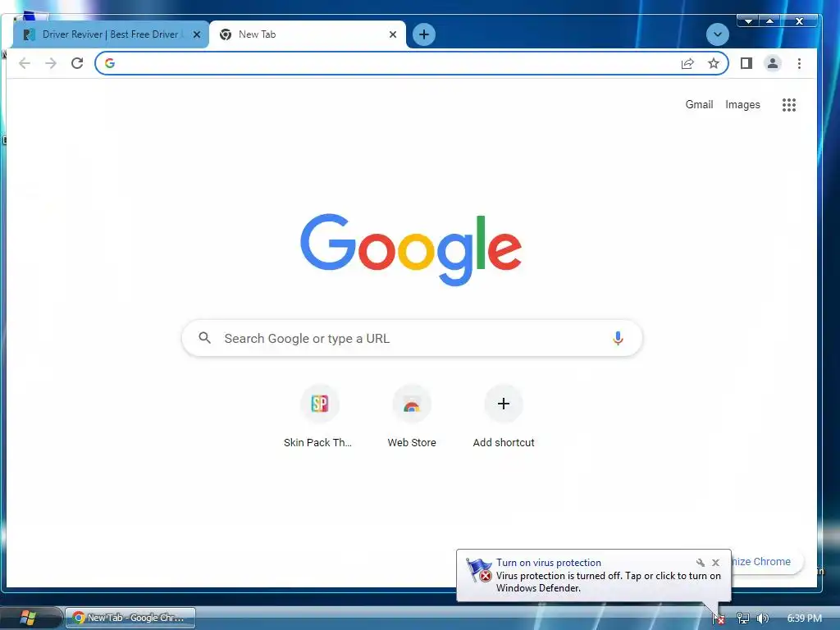840x630 pixels.
Task: Go forward using the forward arrow
Action: [x=51, y=63]
